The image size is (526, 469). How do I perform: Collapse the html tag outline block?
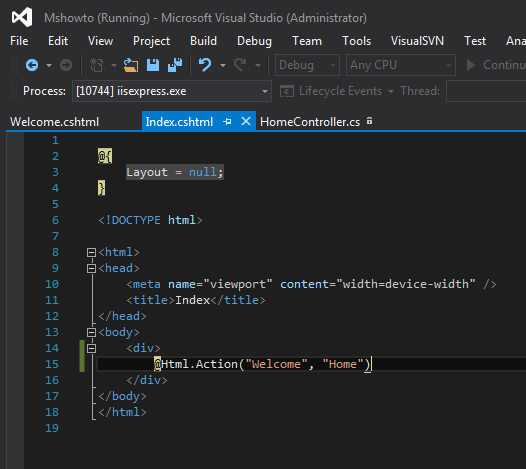(x=91, y=252)
